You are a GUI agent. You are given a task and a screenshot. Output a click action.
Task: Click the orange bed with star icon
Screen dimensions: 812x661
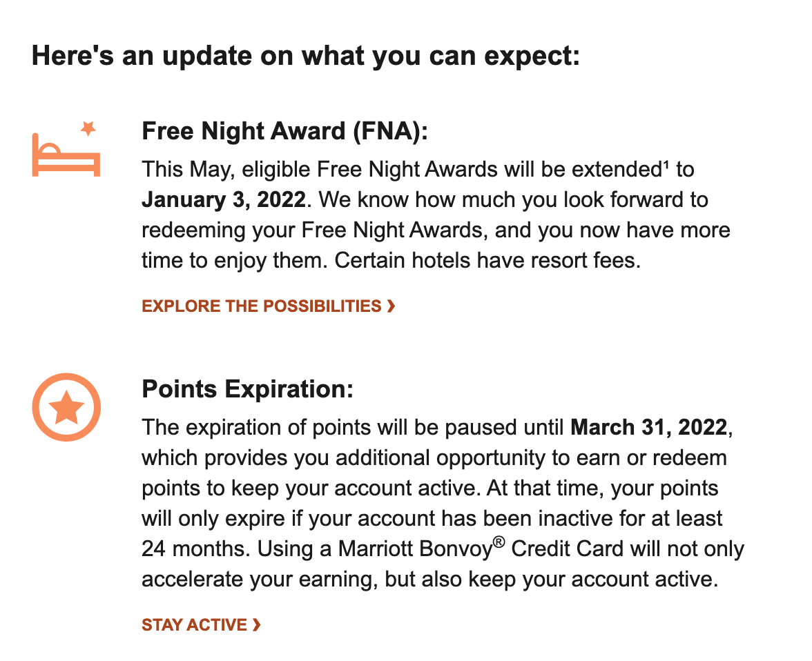pyautogui.click(x=66, y=149)
